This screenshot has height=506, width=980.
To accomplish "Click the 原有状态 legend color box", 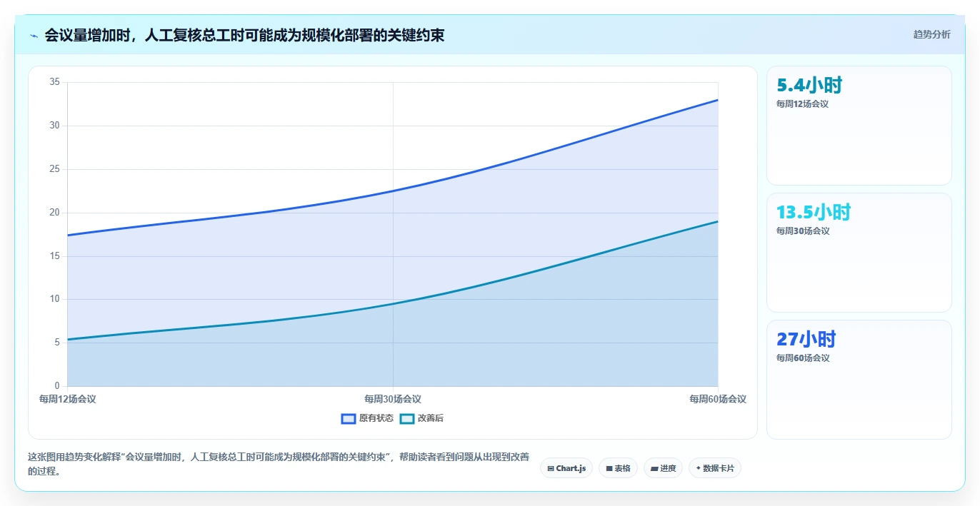I will coord(349,419).
